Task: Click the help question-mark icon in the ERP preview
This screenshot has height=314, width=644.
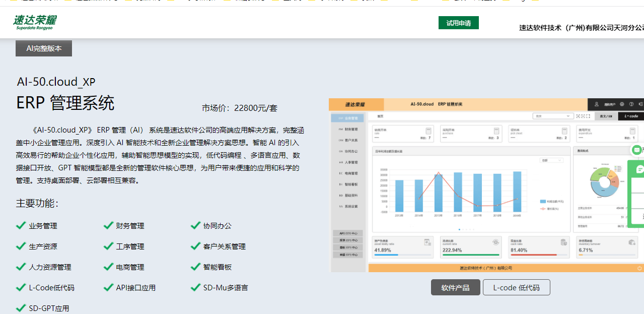Action: click(631, 104)
